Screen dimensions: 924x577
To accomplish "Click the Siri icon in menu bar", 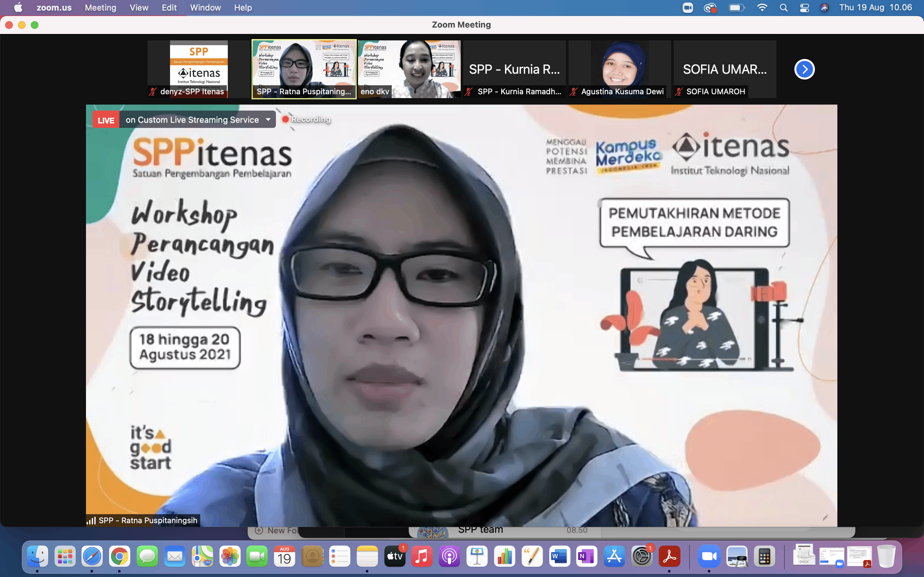I will click(824, 8).
